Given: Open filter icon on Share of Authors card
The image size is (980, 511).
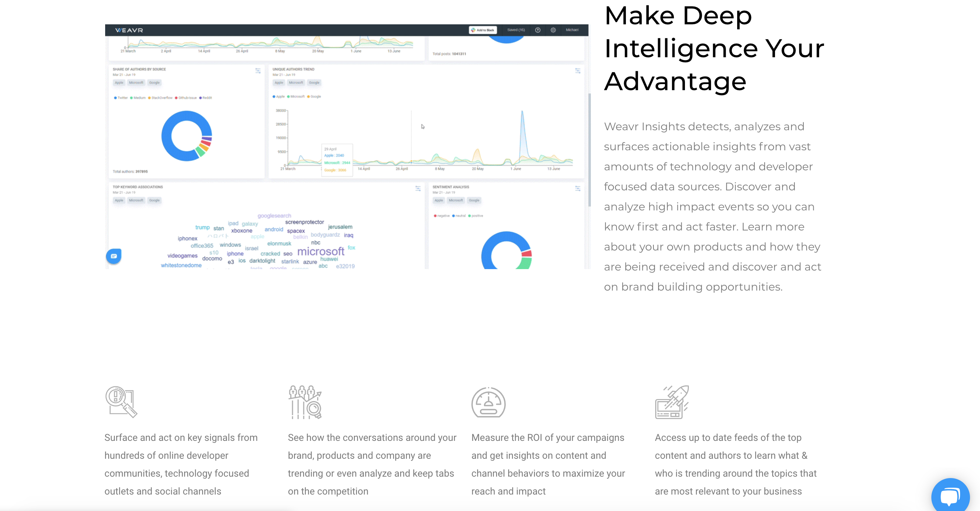Looking at the screenshot, I should pos(258,71).
